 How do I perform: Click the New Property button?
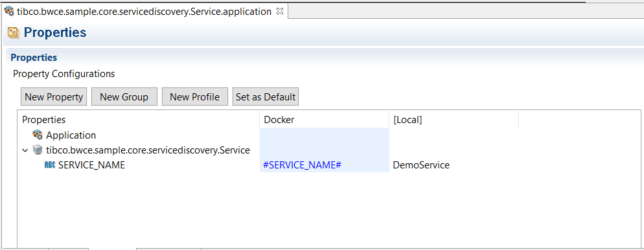point(54,97)
